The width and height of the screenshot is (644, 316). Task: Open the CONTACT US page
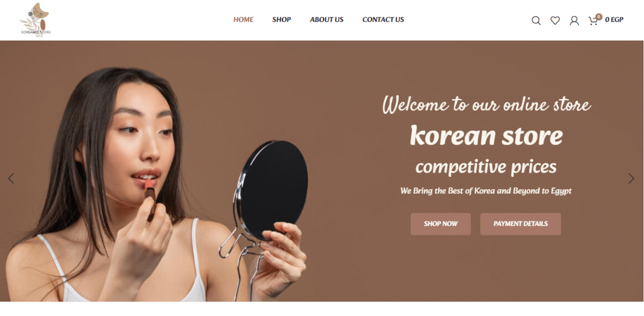tap(383, 20)
